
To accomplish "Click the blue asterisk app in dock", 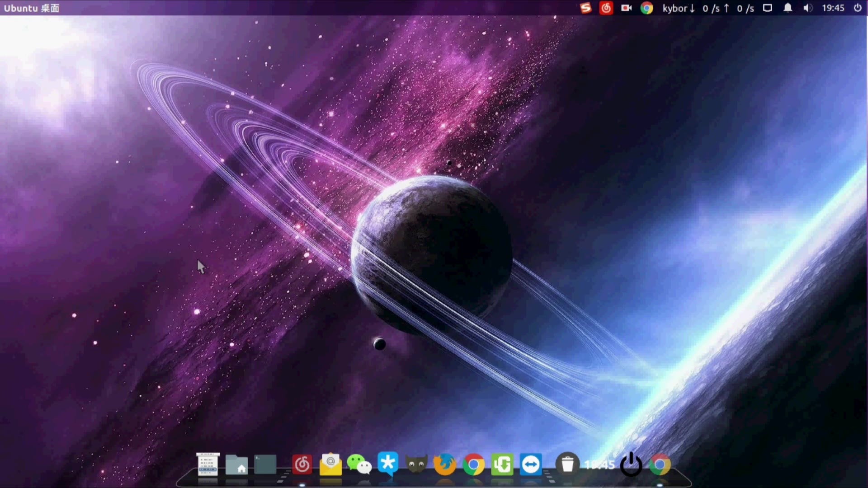I will 388,464.
